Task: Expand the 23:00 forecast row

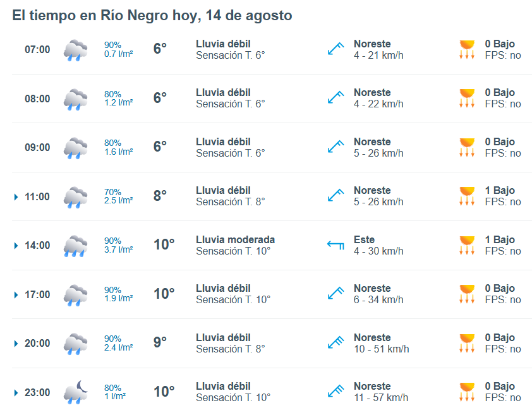Action: [16, 393]
